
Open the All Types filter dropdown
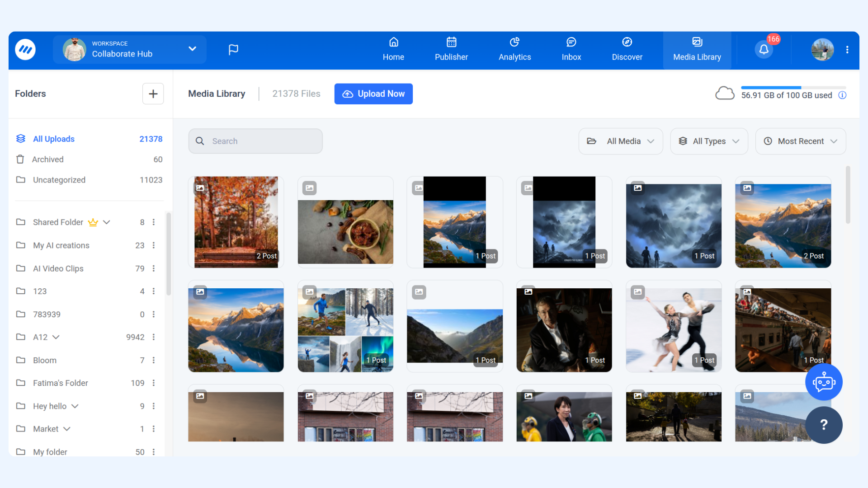tap(709, 141)
